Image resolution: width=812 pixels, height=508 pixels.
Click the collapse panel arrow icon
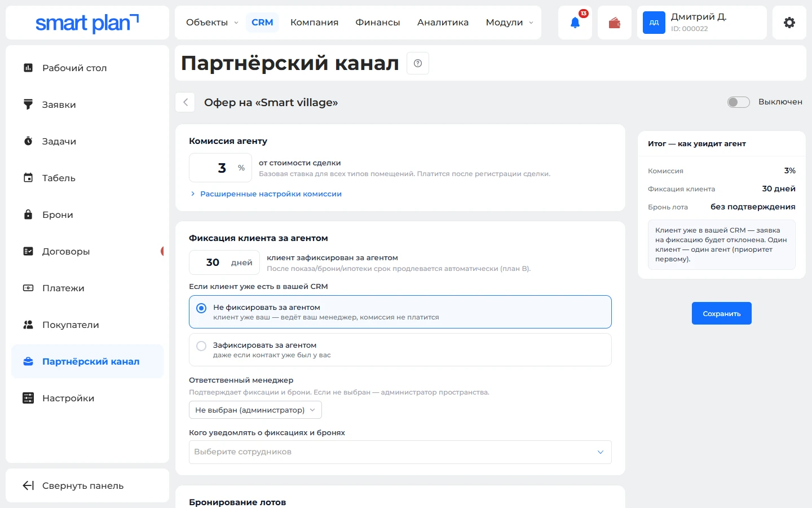(x=28, y=485)
